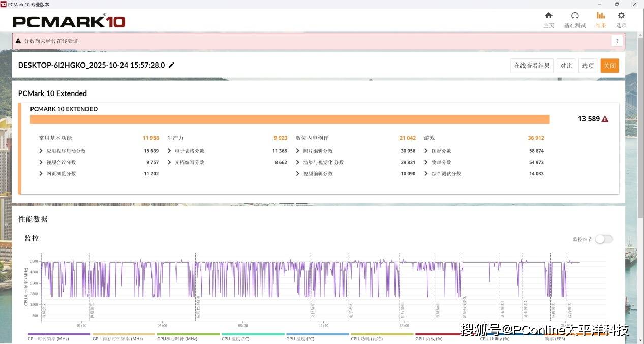Toggle the monitoring details (监控细节) switch
Screen dimensions: 644x344
pyautogui.click(x=604, y=239)
